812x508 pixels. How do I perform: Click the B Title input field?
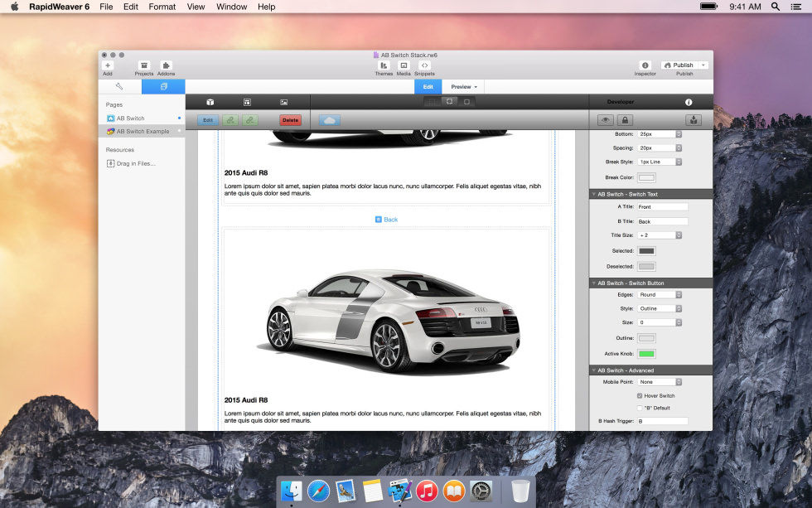click(x=663, y=221)
